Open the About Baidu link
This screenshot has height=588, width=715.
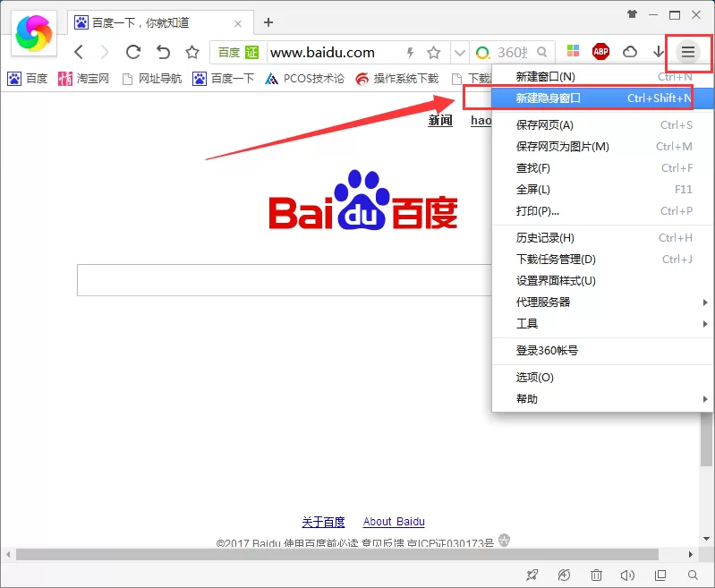click(x=394, y=522)
